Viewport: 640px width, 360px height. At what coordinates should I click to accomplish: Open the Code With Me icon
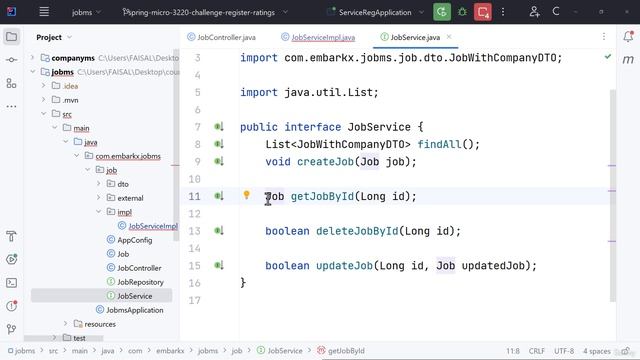(x=534, y=12)
